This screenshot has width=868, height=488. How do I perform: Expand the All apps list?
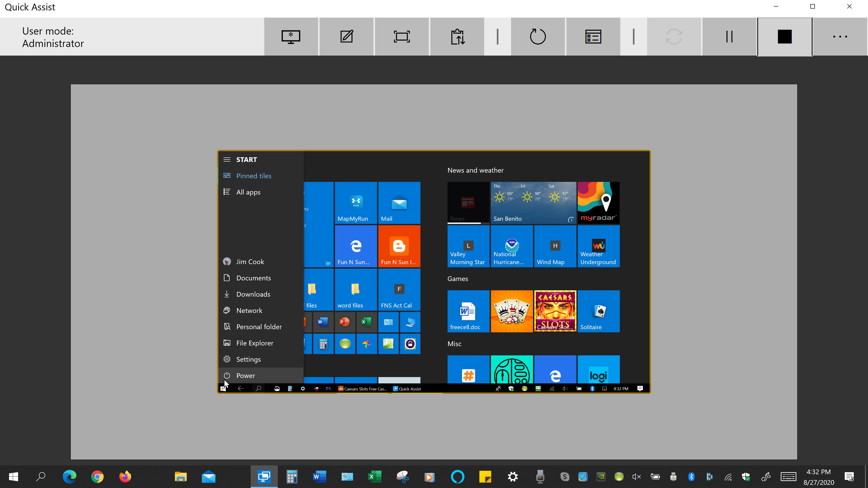(249, 191)
